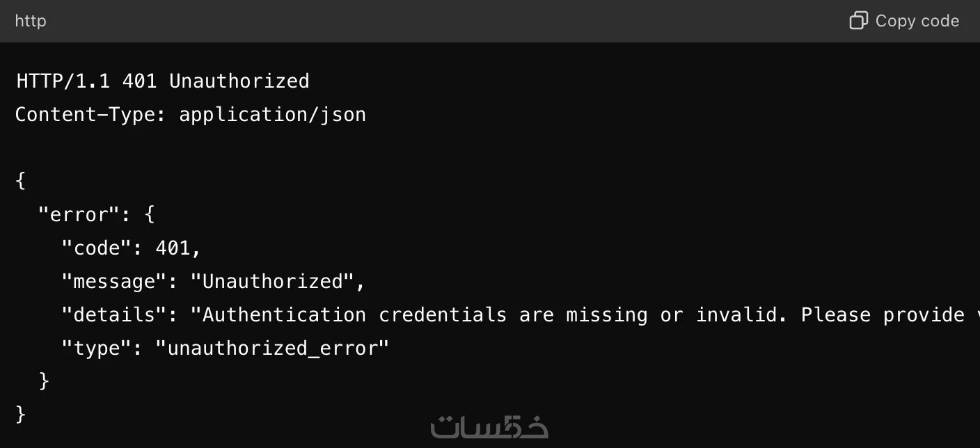The height and width of the screenshot is (448, 980).
Task: Click the copy icon in the header
Action: tap(858, 21)
